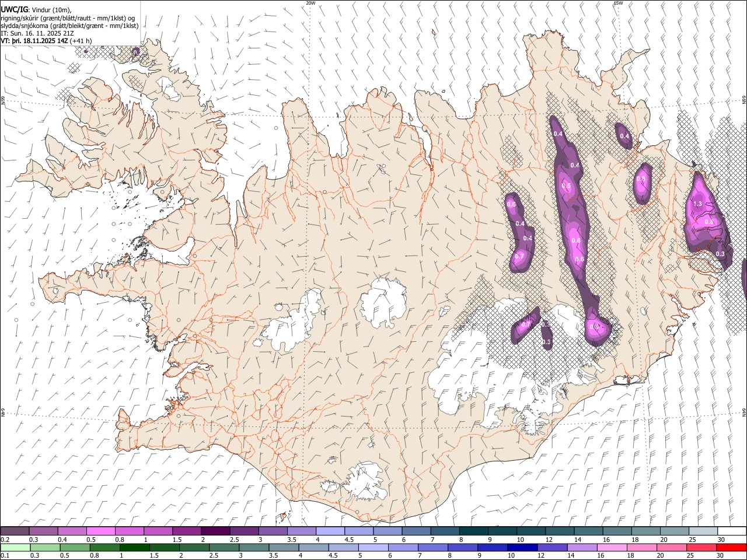This screenshot has width=747, height=560.
Task: Click the dark teal swatch labeled 8 in the upper legend
Action: (x=473, y=531)
